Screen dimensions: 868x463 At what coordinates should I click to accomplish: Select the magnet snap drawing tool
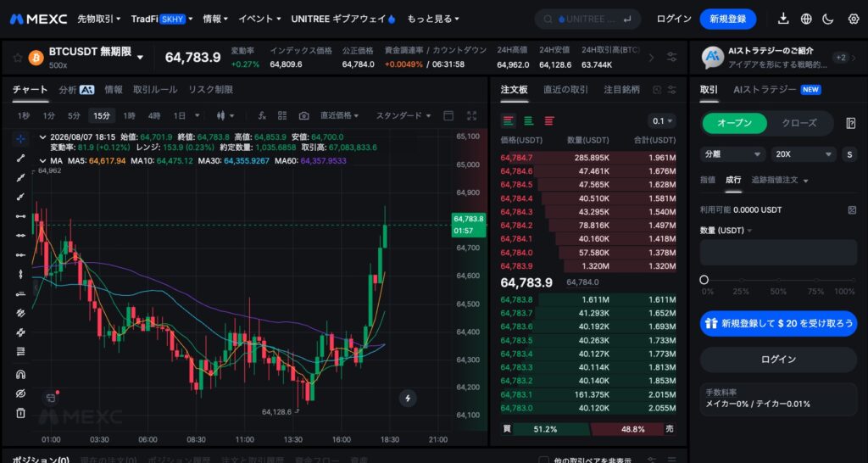point(20,375)
